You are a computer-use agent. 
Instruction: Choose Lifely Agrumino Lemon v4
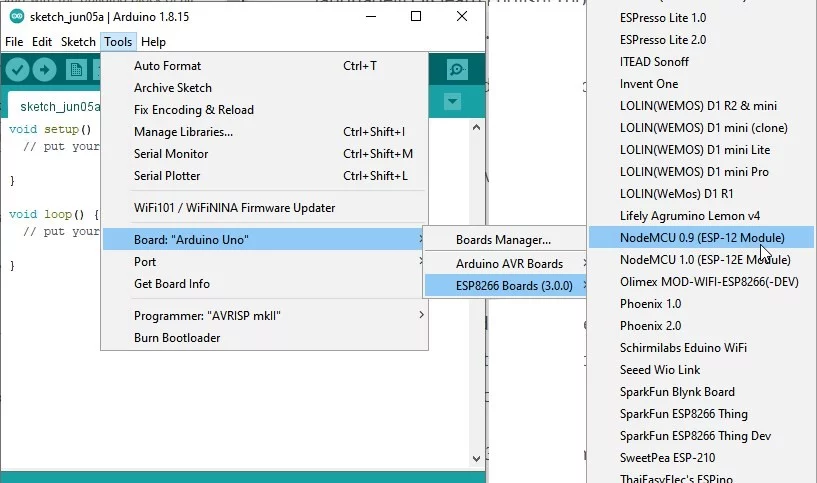(701, 216)
